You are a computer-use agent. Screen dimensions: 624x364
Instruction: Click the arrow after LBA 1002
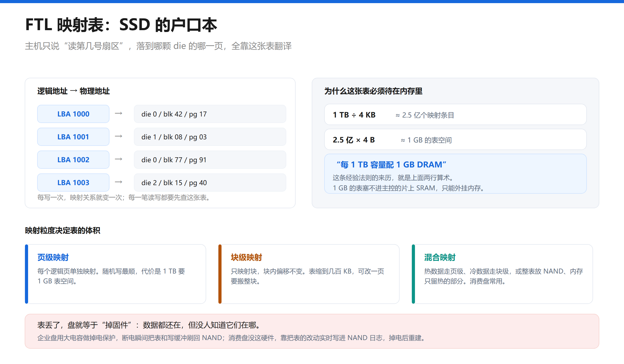coord(119,159)
